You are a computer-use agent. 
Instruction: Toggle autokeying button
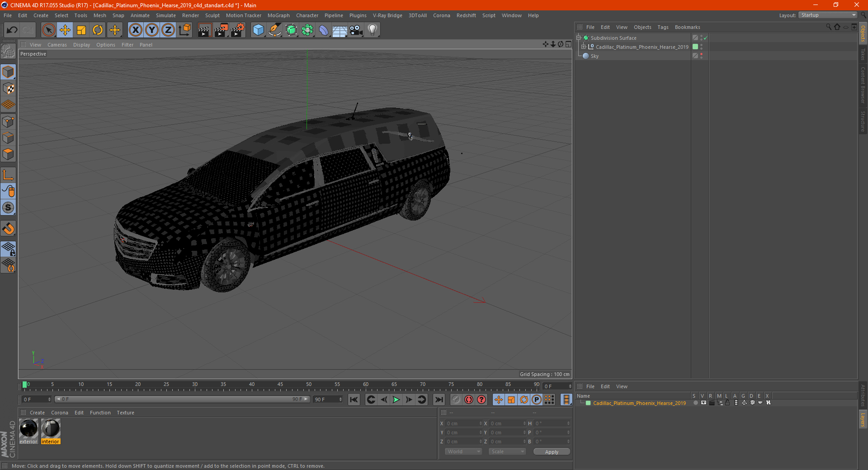pyautogui.click(x=469, y=399)
